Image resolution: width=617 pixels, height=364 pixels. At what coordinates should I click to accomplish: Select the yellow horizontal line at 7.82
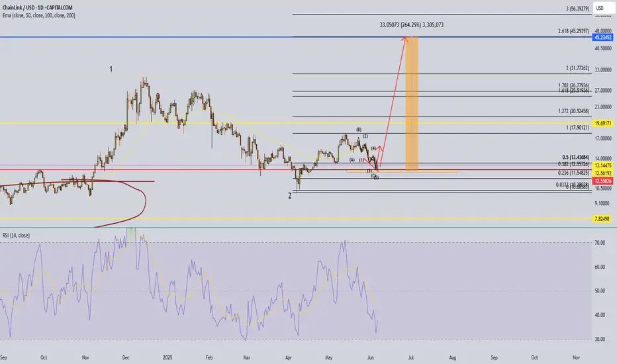coord(295,219)
